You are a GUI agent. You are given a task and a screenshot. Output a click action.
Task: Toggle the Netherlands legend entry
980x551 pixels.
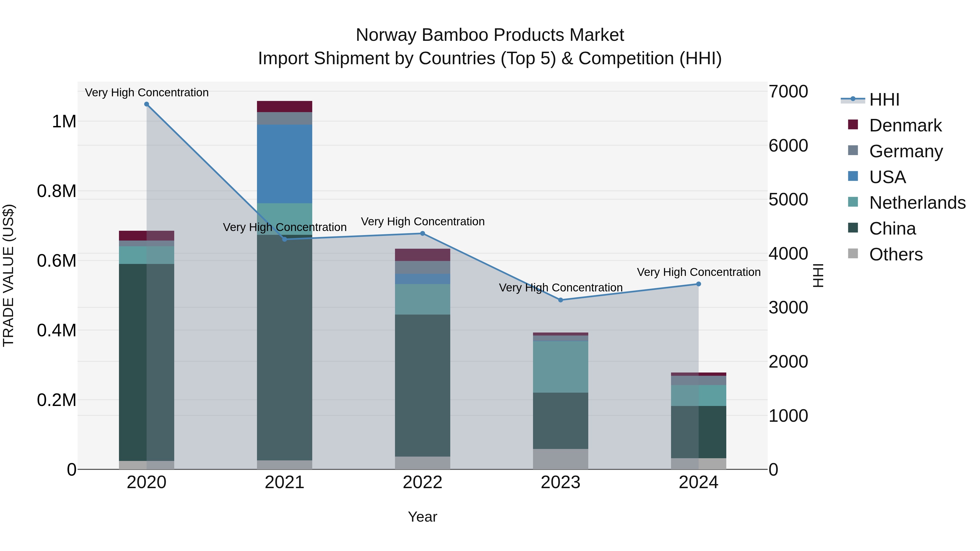point(907,203)
